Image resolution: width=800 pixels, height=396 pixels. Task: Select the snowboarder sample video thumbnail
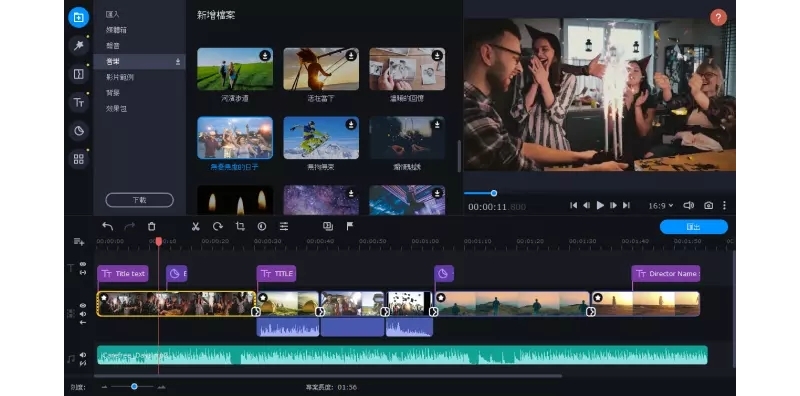click(321, 138)
